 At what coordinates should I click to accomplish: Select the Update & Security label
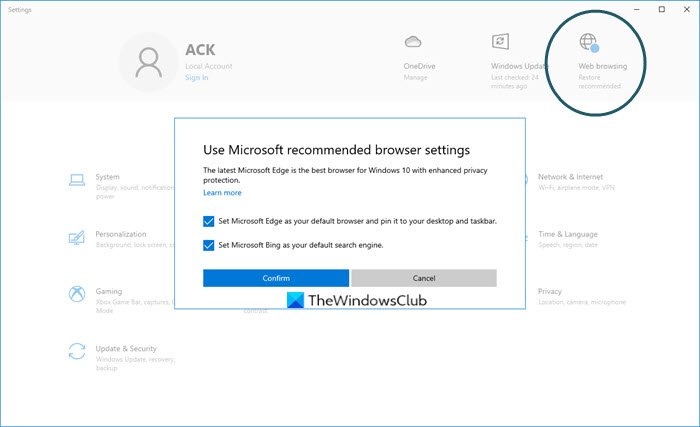pyautogui.click(x=126, y=348)
